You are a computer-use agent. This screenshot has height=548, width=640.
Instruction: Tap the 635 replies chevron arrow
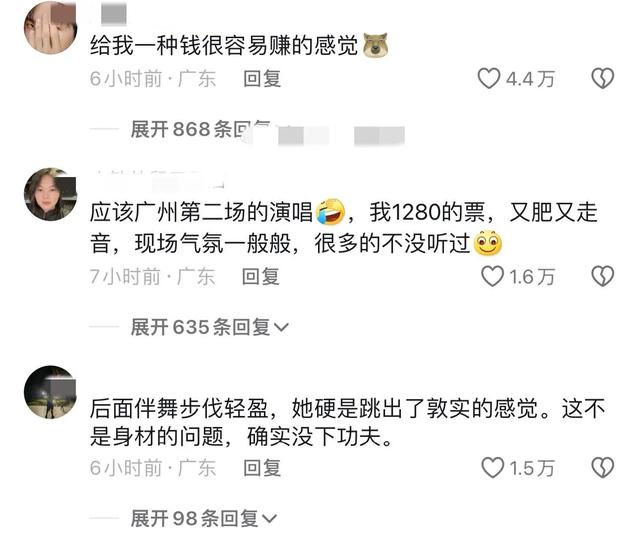281,327
